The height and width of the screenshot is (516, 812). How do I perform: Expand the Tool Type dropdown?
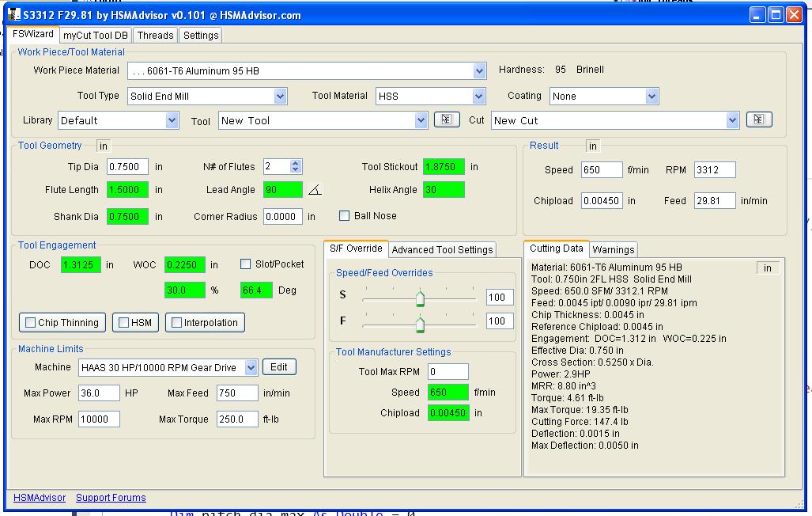click(280, 97)
